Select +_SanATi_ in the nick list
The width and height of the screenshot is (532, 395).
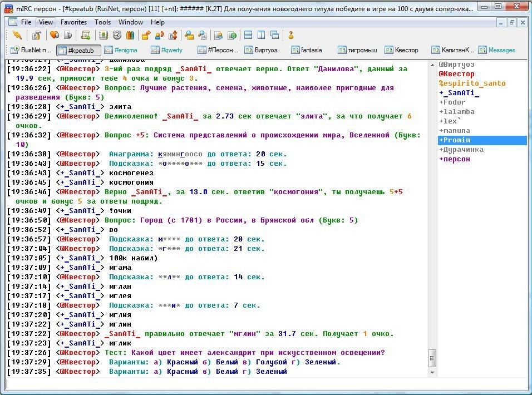point(459,93)
